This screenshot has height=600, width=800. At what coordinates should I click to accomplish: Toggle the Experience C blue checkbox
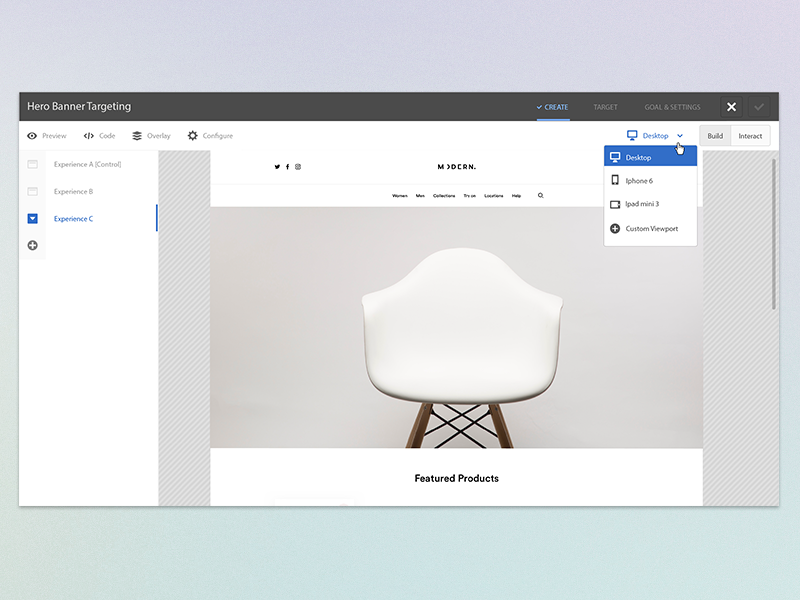32,218
